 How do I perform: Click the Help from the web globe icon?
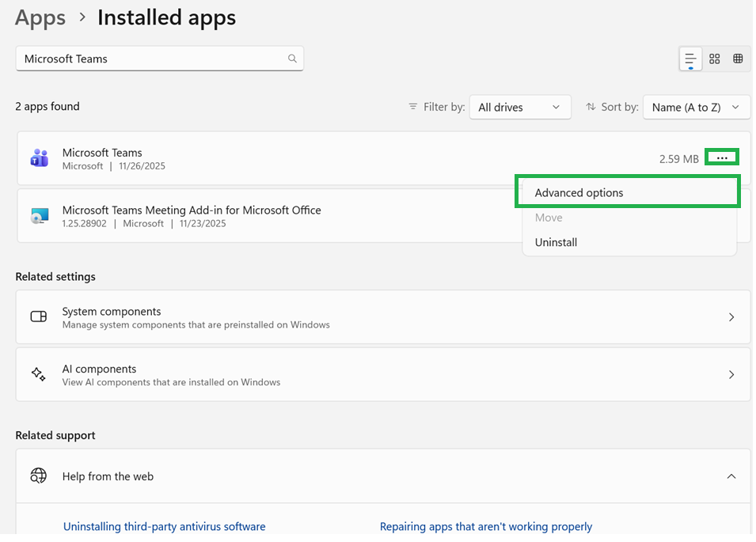click(39, 476)
